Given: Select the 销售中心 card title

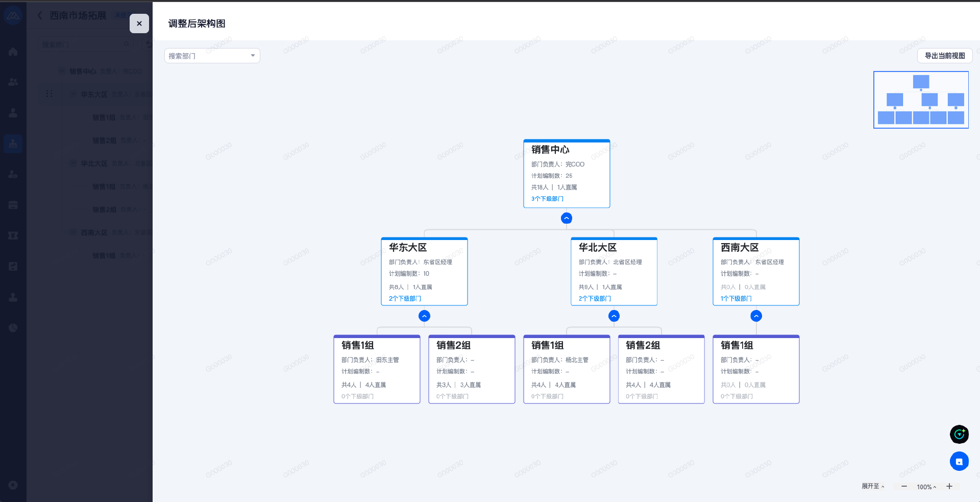Looking at the screenshot, I should (x=550, y=150).
